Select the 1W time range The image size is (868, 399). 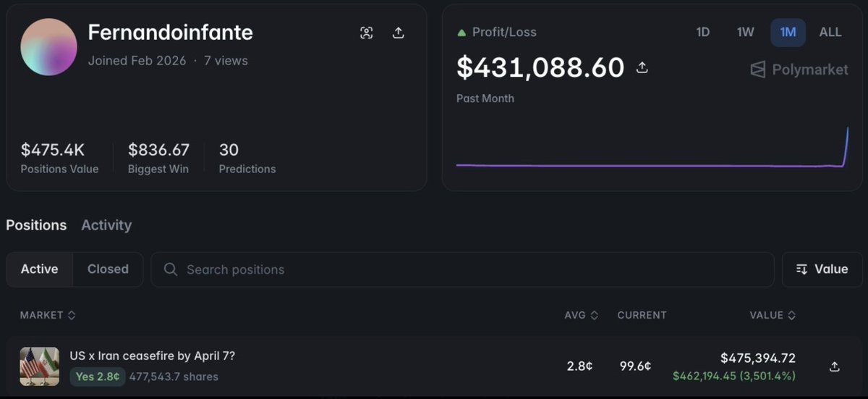745,33
